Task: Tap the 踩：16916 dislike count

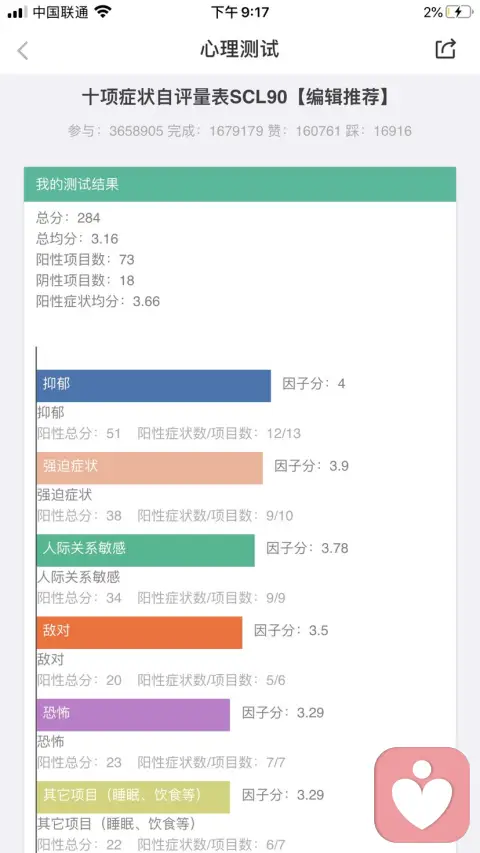Action: tap(379, 131)
